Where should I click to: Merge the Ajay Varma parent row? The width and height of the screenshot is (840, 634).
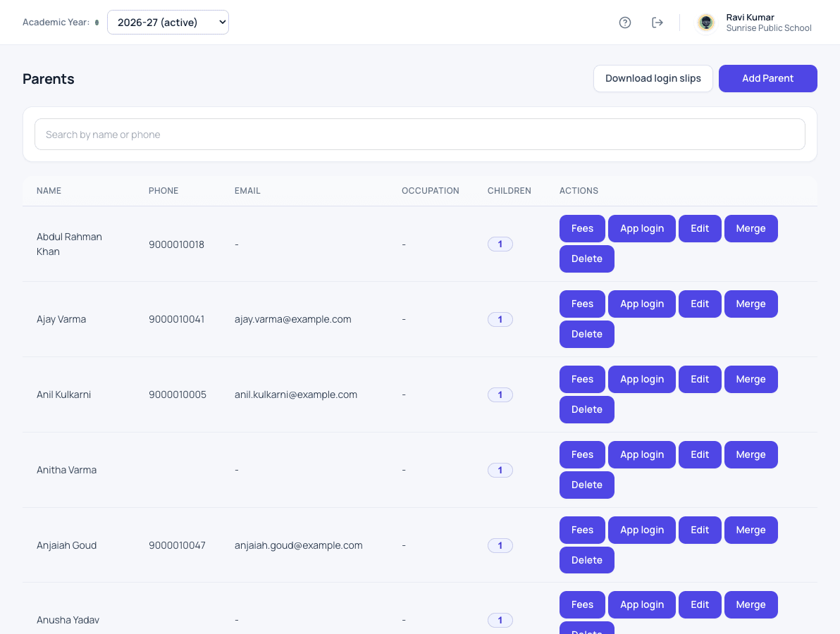[x=751, y=304]
